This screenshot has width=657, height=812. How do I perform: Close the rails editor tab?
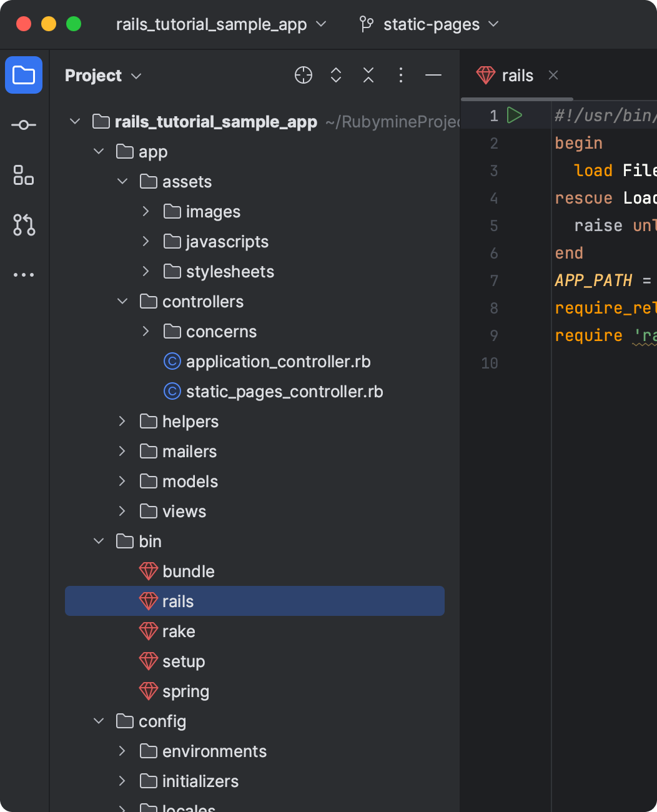point(553,76)
